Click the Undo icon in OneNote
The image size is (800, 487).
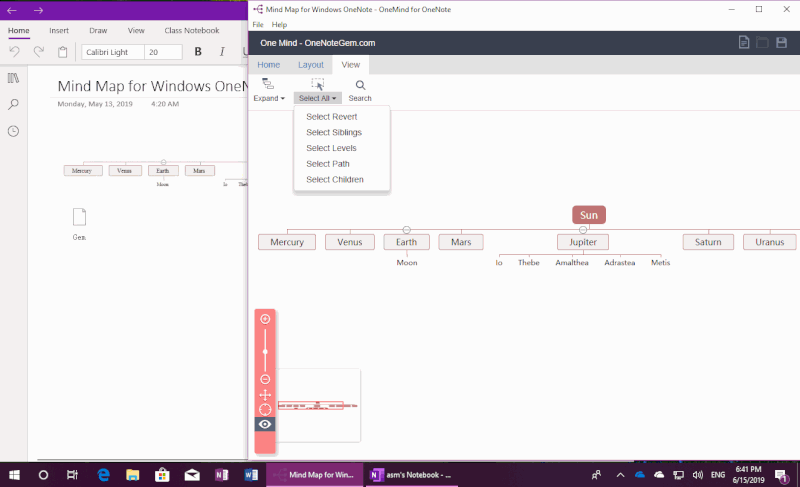point(14,52)
